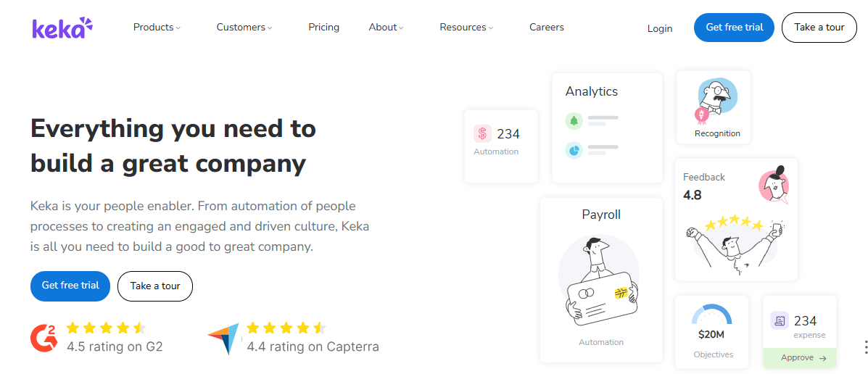
Task: Expand the Customers dropdown
Action: coord(244,27)
